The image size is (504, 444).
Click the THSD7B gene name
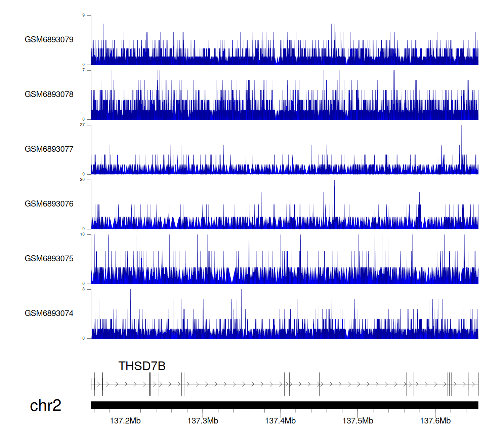(x=142, y=366)
